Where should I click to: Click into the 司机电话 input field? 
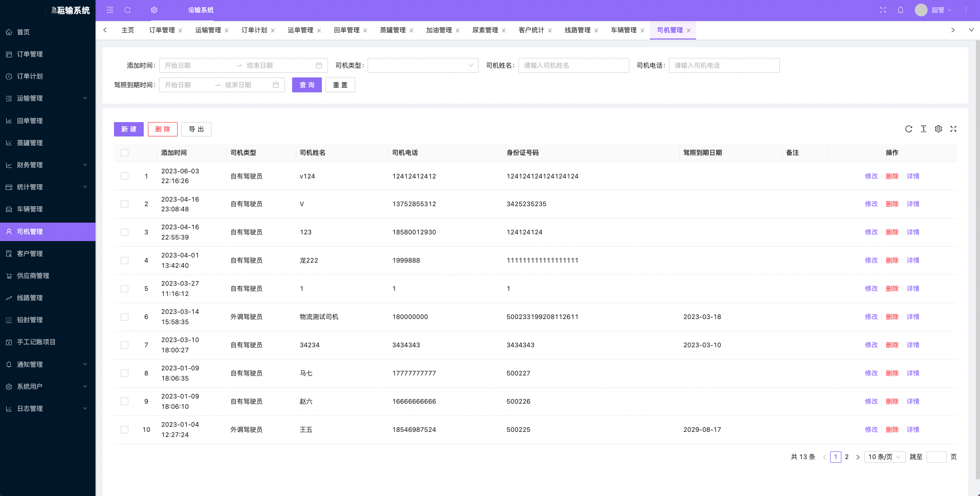pos(724,65)
